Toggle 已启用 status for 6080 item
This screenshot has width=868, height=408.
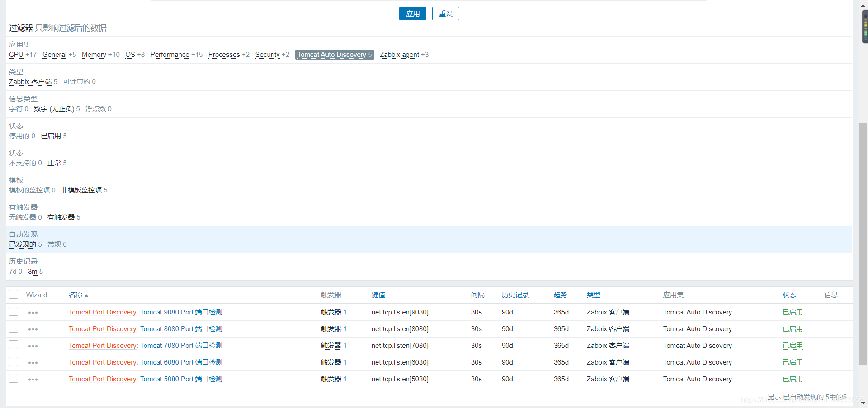tap(793, 362)
